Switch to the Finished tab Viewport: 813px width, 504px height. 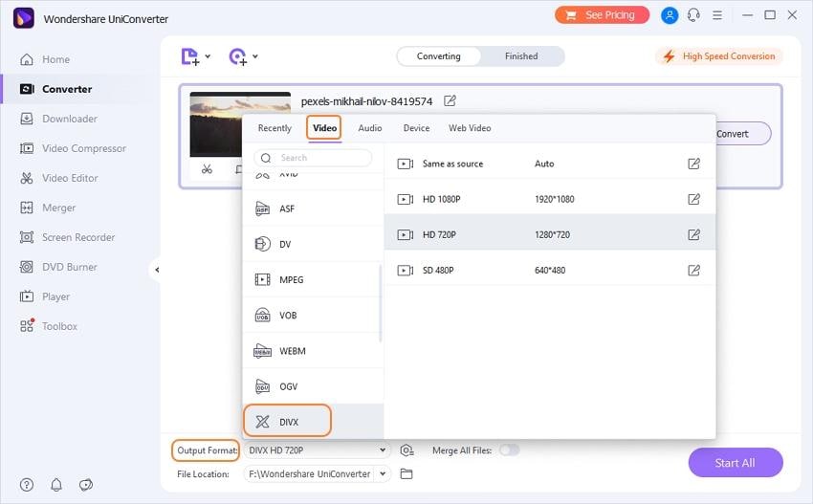pos(521,56)
